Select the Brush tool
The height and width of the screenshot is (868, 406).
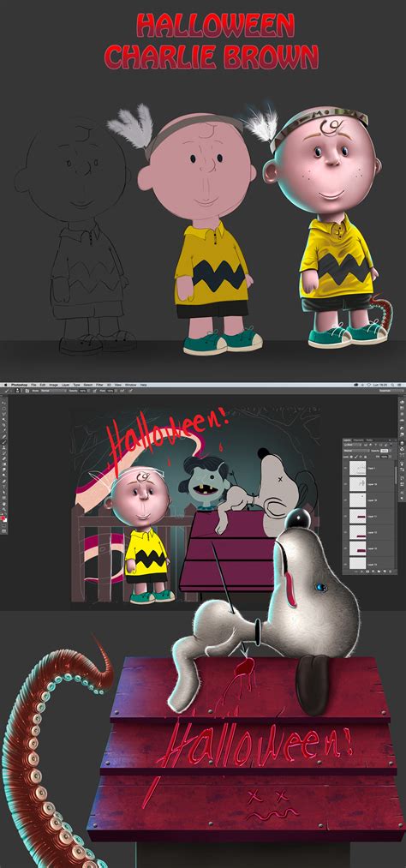coord(4,442)
